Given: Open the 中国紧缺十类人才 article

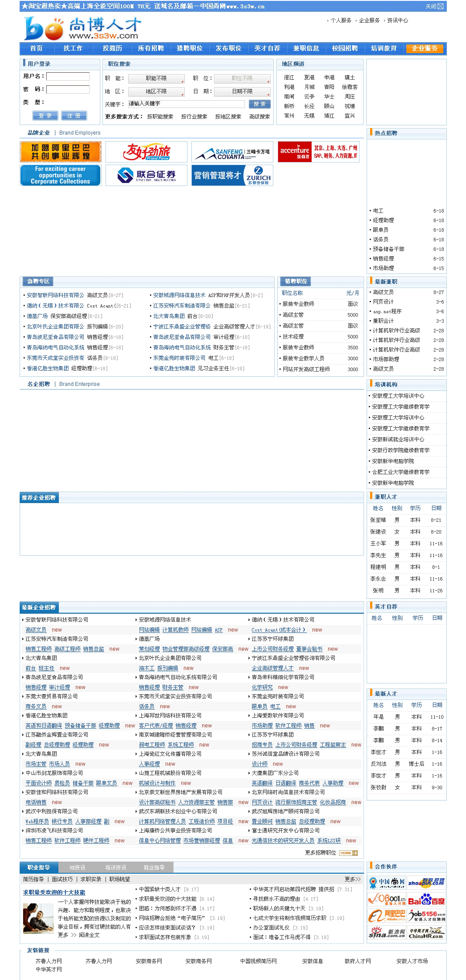Looking at the screenshot, I should [x=160, y=889].
